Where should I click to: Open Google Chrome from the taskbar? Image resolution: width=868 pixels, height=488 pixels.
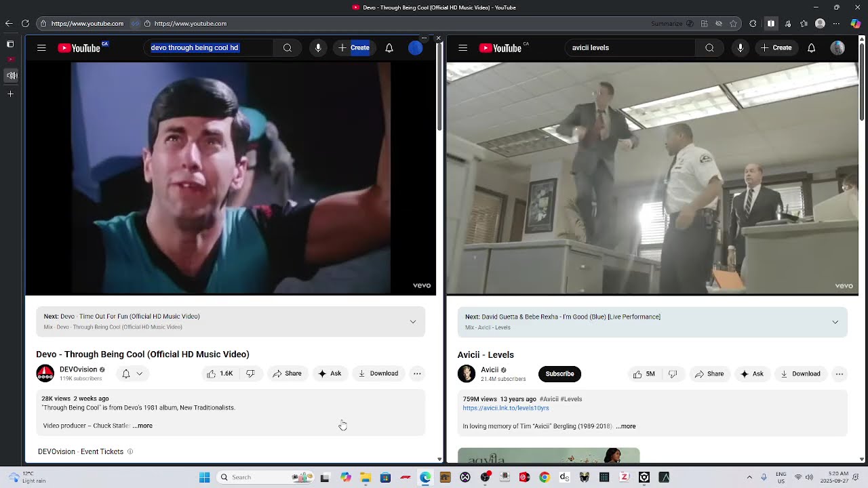(544, 477)
